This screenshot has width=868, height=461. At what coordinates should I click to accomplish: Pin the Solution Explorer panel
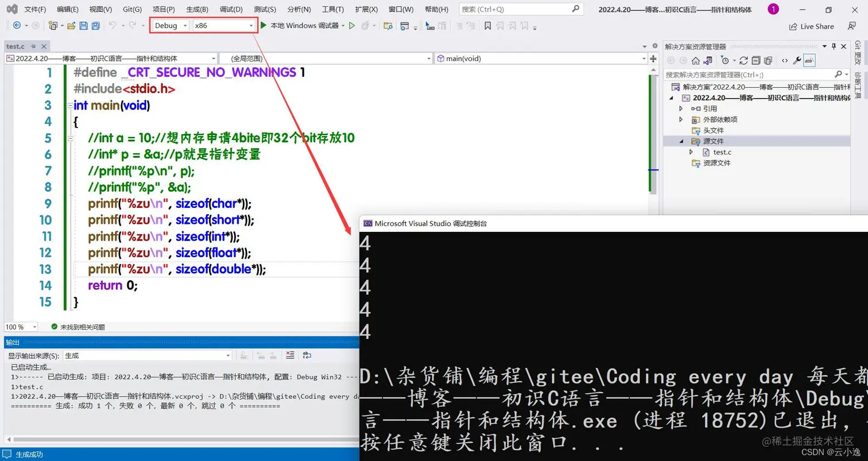834,47
